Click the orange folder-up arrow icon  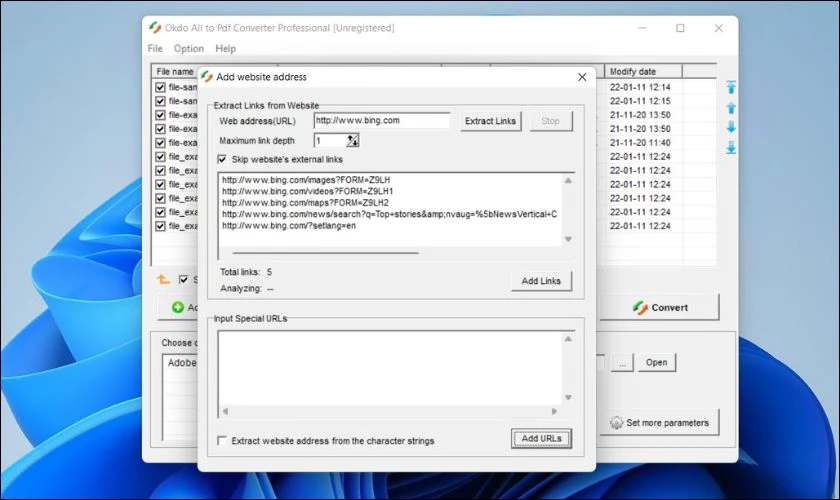pos(163,279)
